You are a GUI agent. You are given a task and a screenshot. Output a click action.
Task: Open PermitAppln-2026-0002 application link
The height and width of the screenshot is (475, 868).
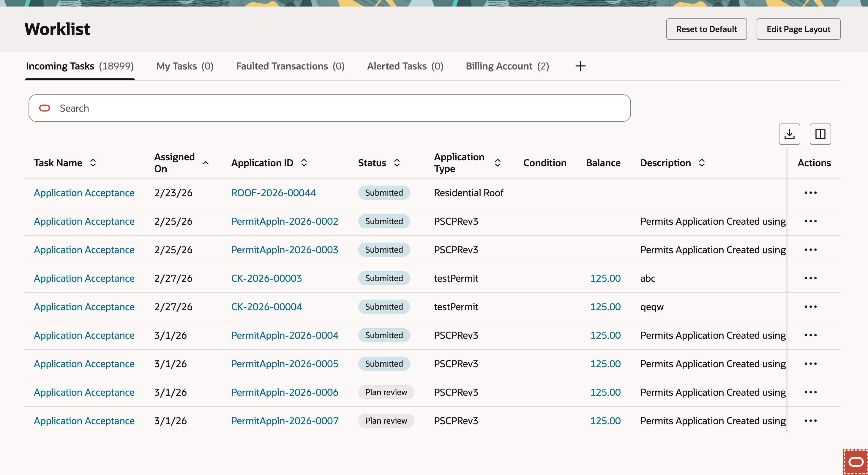pyautogui.click(x=284, y=221)
